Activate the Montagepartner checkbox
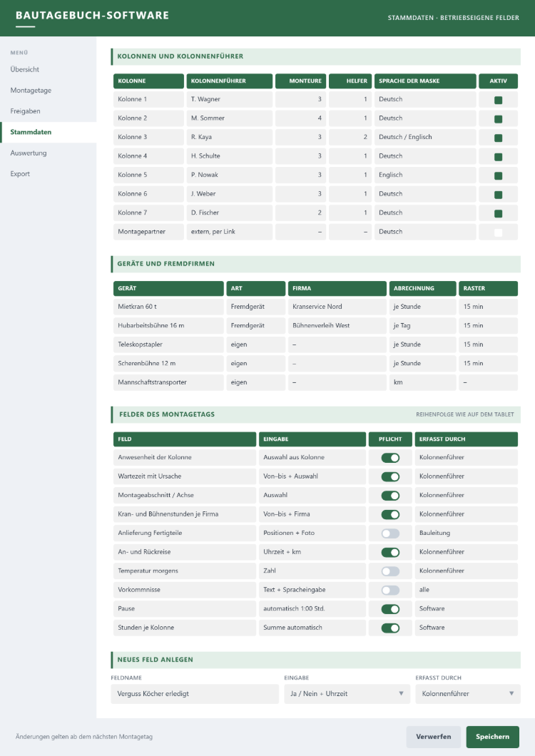Screen dimensions: 535x756 click(499, 233)
